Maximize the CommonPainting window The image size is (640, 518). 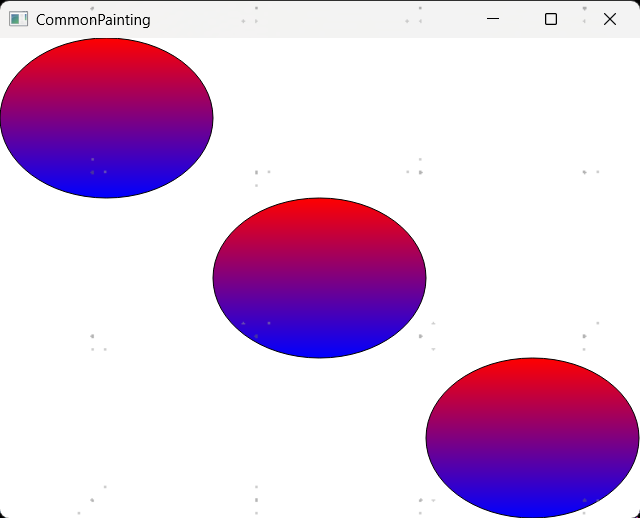point(551,19)
